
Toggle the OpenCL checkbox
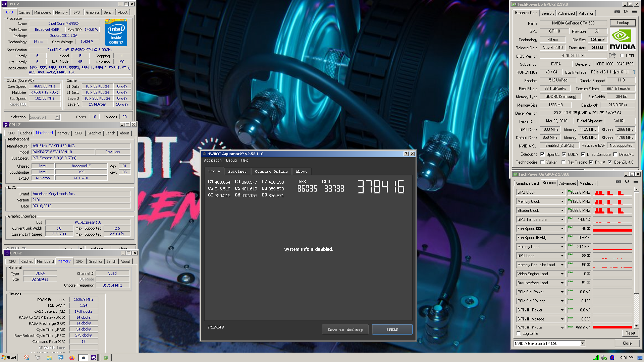[x=542, y=155]
